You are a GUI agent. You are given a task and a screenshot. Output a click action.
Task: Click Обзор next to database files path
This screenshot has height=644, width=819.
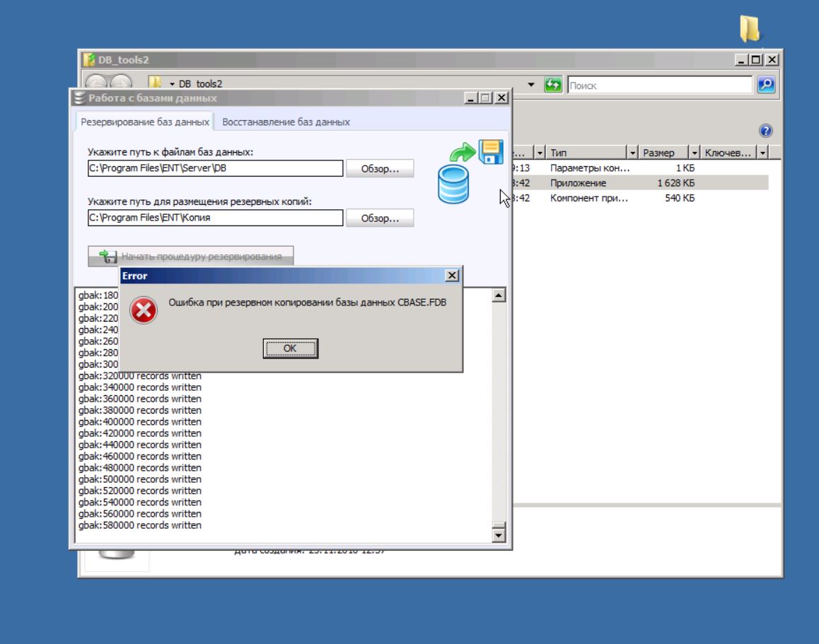tap(380, 168)
